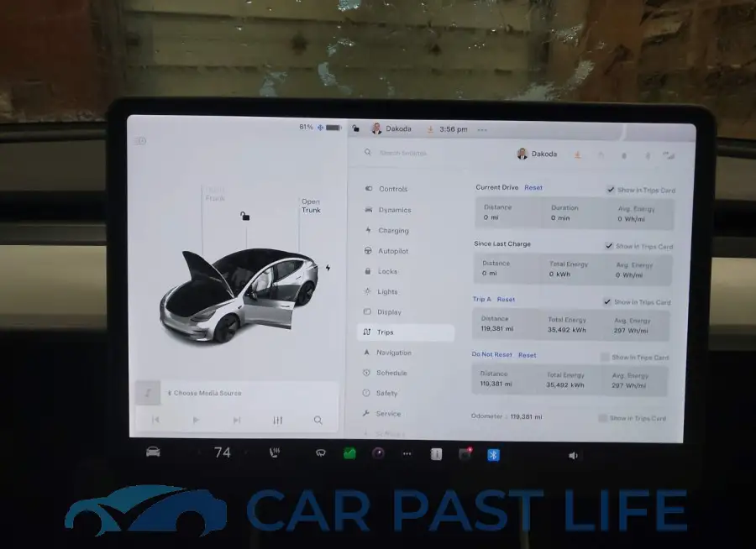Open the green Energy app icon
This screenshot has width=756, height=549.
pos(349,453)
